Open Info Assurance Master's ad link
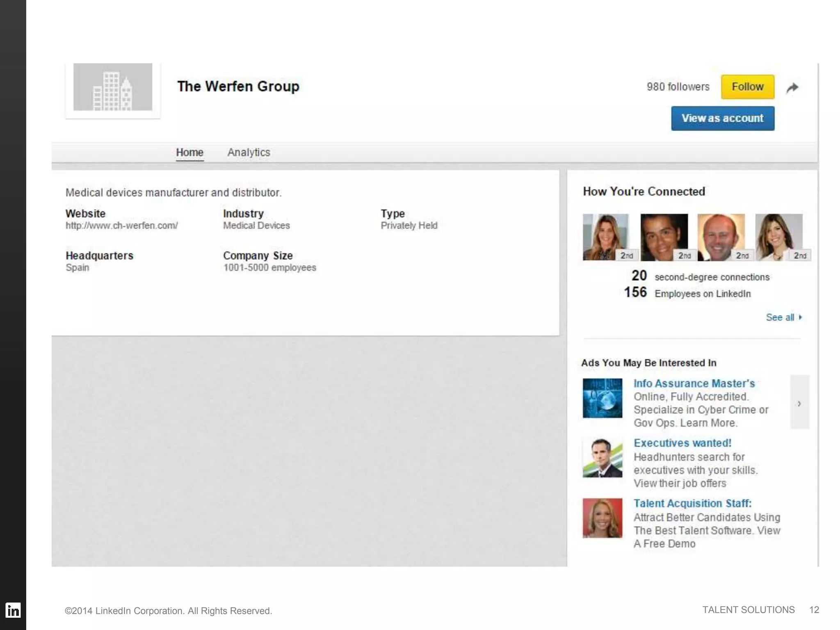 point(694,383)
